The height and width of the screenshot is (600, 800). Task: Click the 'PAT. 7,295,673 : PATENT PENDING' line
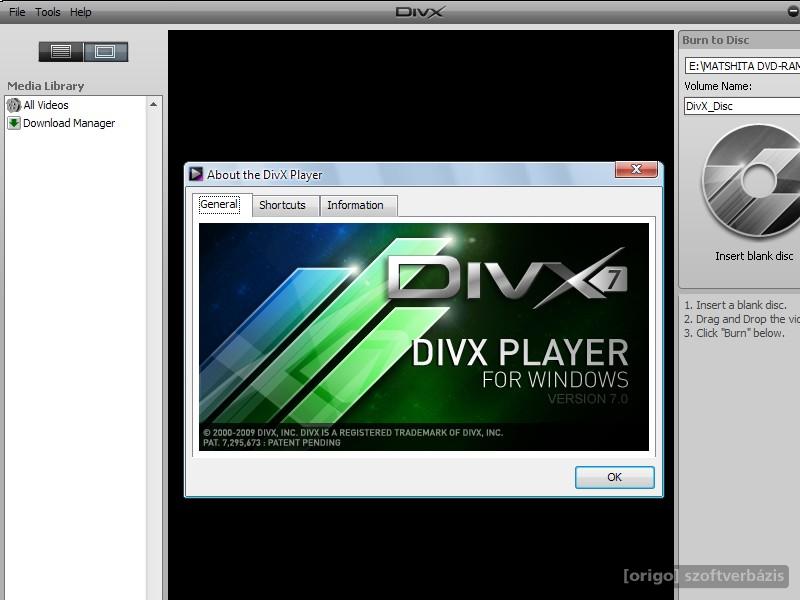(271, 443)
